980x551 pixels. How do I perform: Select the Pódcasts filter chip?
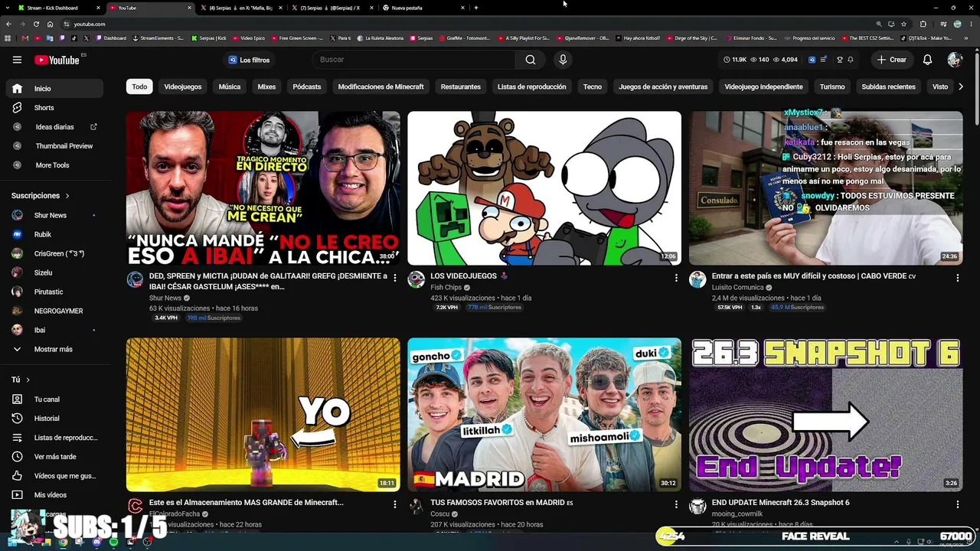[x=307, y=86]
